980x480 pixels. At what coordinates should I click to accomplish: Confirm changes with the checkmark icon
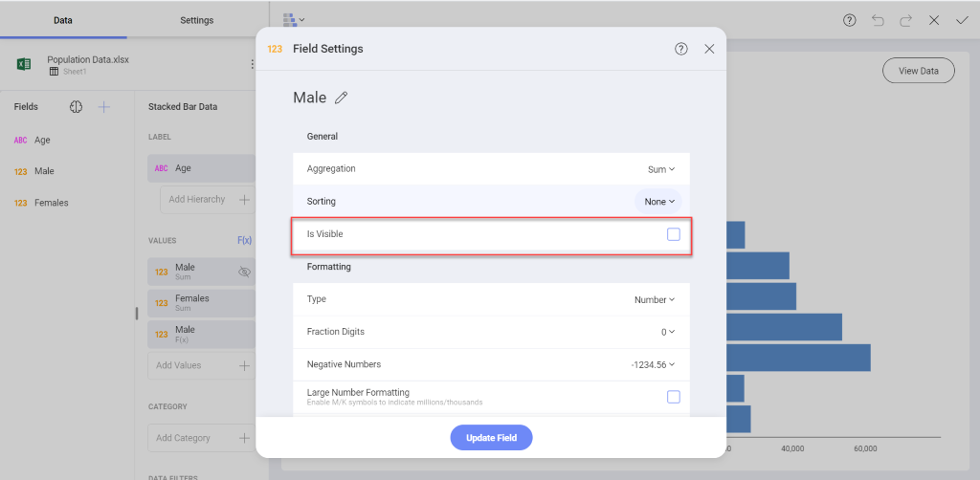click(962, 21)
